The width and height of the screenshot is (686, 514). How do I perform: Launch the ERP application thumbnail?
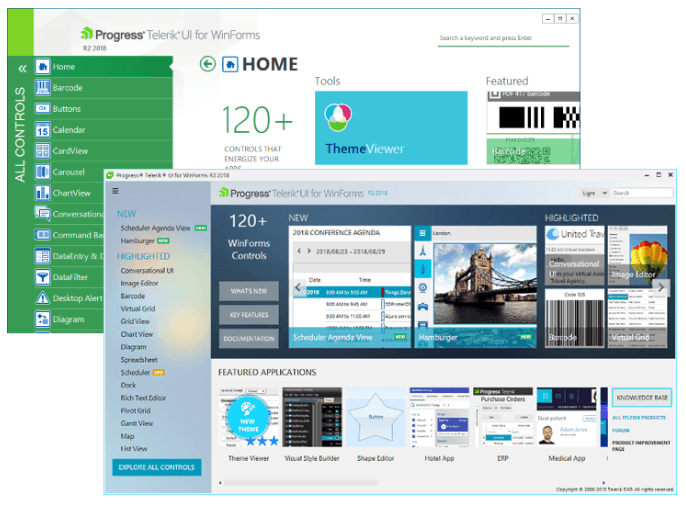[503, 417]
